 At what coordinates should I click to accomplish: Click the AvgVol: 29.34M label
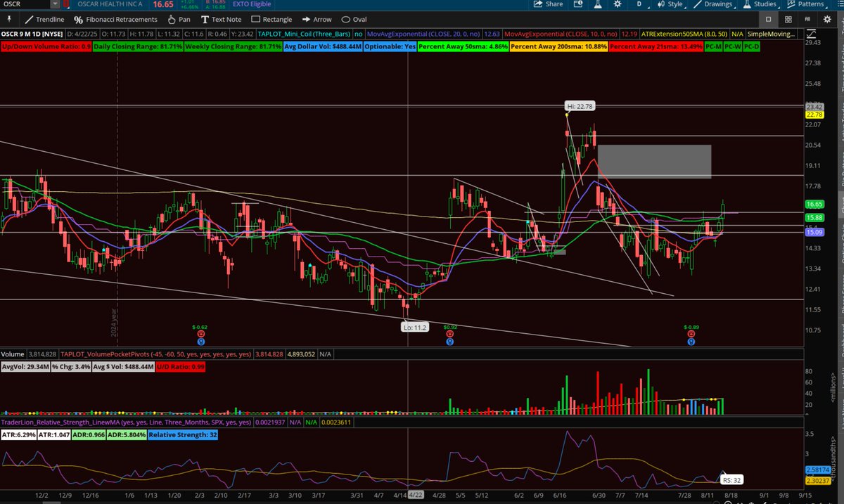pyautogui.click(x=25, y=368)
